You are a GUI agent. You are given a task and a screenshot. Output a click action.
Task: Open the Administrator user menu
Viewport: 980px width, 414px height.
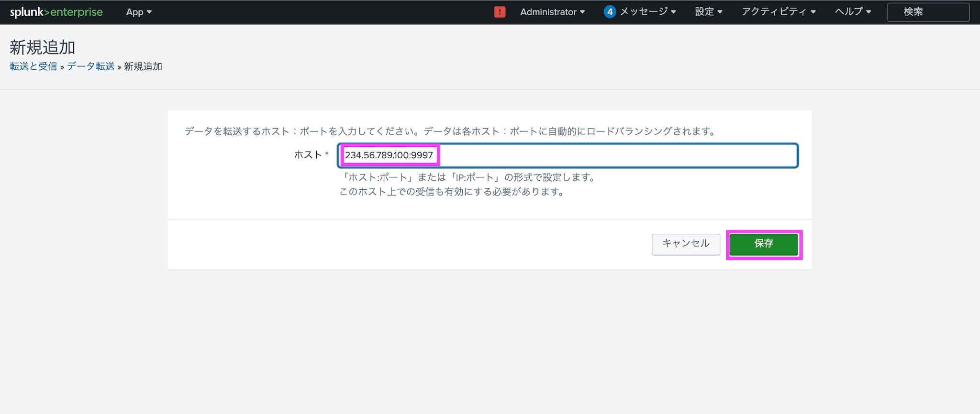(x=553, y=12)
